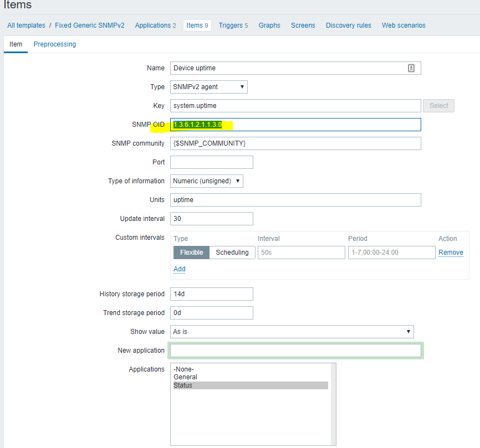Image resolution: width=480 pixels, height=448 pixels.
Task: Open the Show value dropdown
Action: (292, 331)
